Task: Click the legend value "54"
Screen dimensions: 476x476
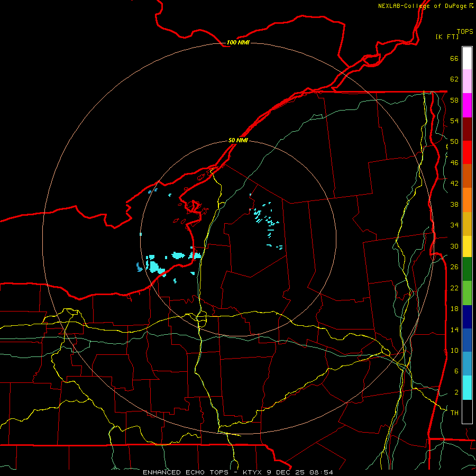Action: pyautogui.click(x=454, y=121)
